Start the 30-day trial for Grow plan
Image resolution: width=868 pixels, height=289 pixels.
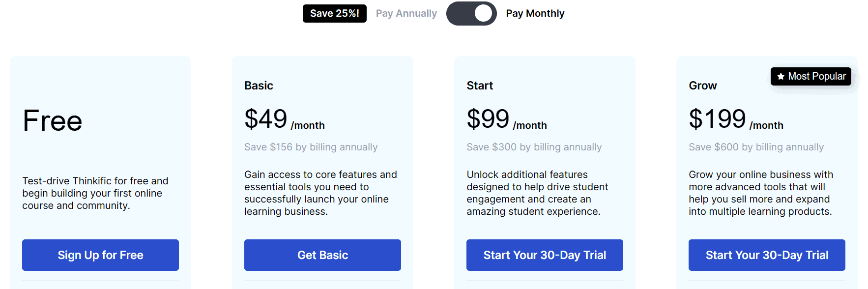(x=767, y=255)
